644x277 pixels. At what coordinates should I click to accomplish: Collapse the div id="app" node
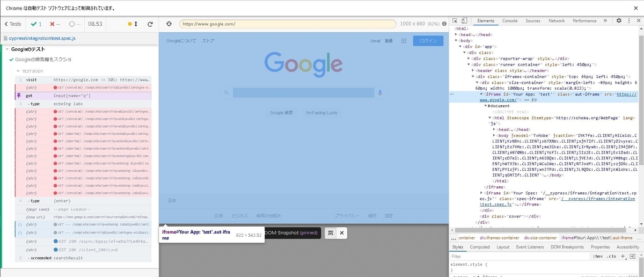460,47
